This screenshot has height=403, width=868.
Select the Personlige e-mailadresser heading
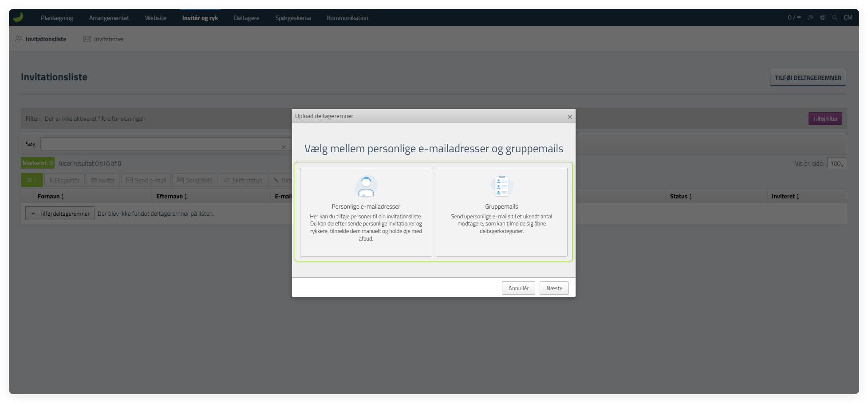(366, 206)
